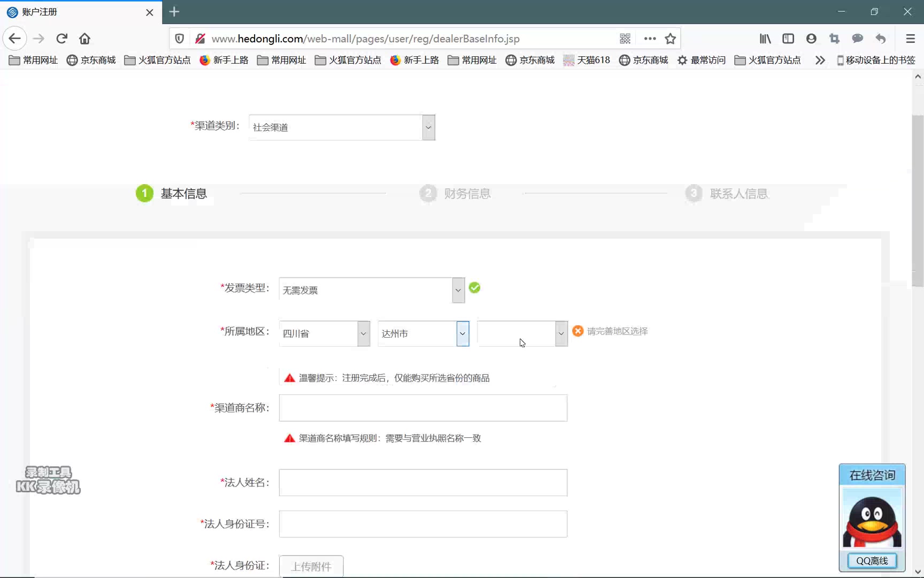
Task: Reload the current page
Action: (61, 39)
